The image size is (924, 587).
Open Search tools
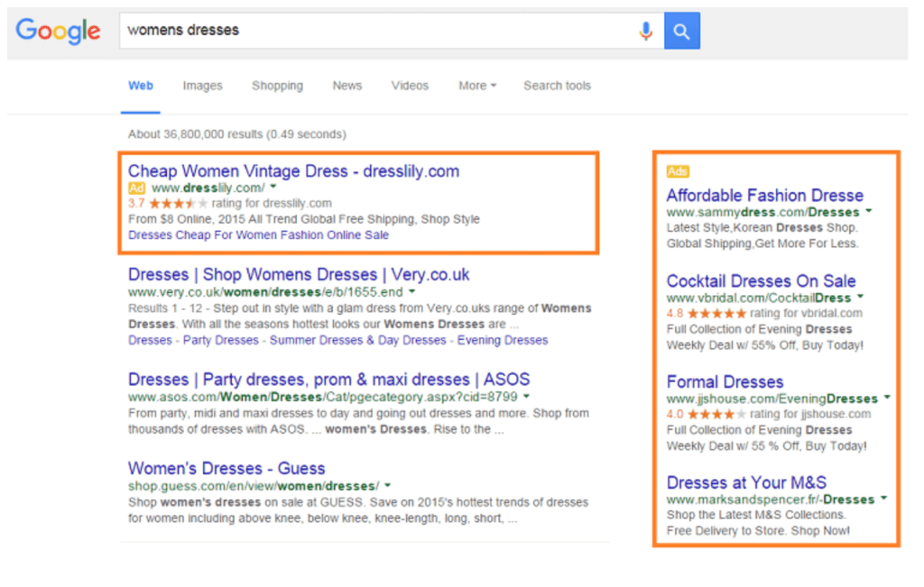tap(557, 86)
